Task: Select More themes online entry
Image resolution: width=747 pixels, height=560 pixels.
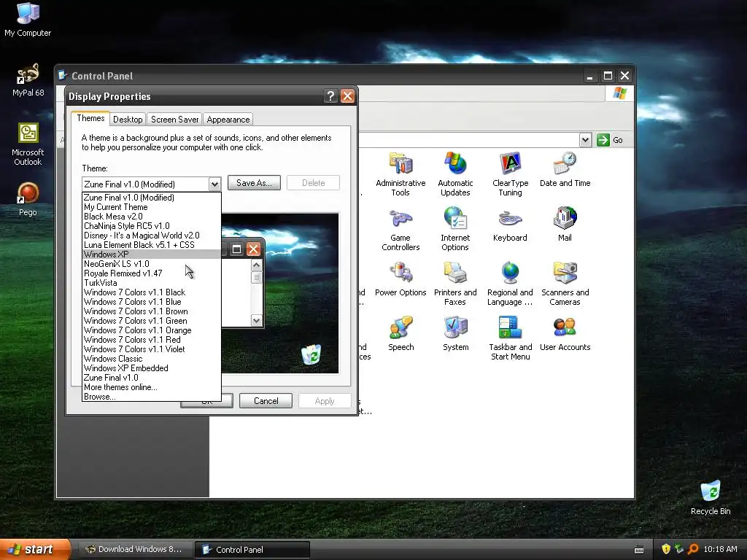Action: click(x=152, y=387)
